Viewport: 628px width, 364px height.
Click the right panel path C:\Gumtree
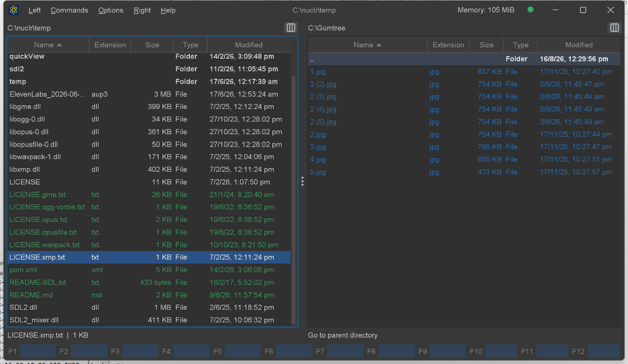point(327,28)
